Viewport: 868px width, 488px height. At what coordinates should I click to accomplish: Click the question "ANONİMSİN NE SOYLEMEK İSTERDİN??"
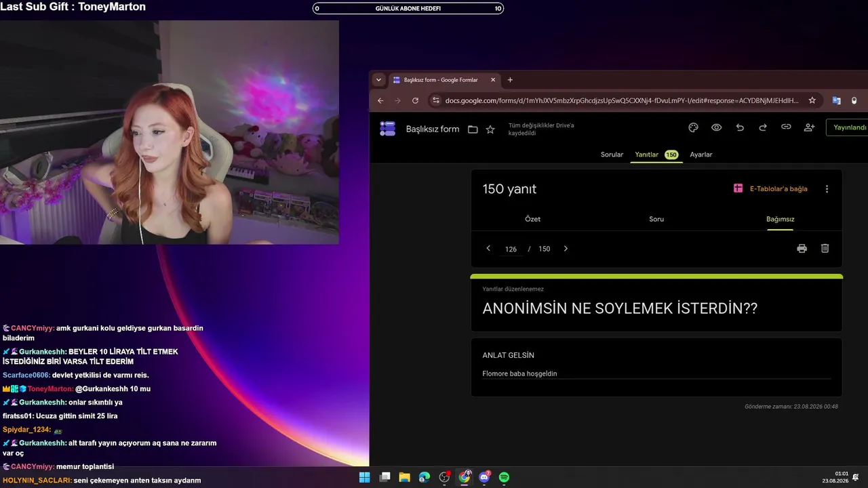coord(620,308)
